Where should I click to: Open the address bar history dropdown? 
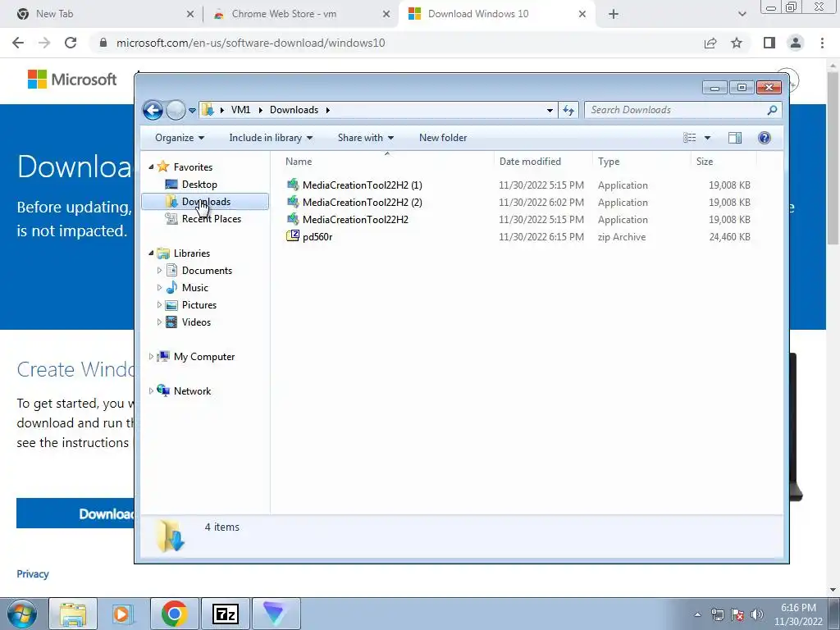[550, 111]
